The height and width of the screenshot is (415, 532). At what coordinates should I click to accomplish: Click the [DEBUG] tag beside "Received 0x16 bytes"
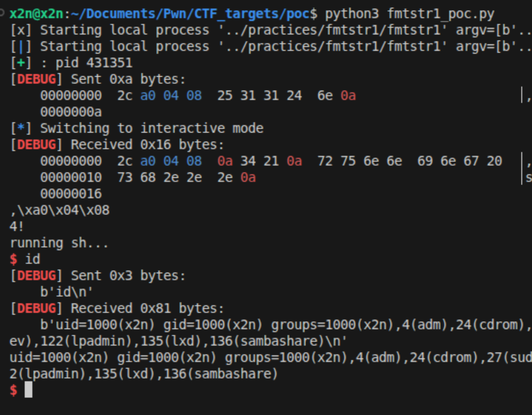coord(36,145)
